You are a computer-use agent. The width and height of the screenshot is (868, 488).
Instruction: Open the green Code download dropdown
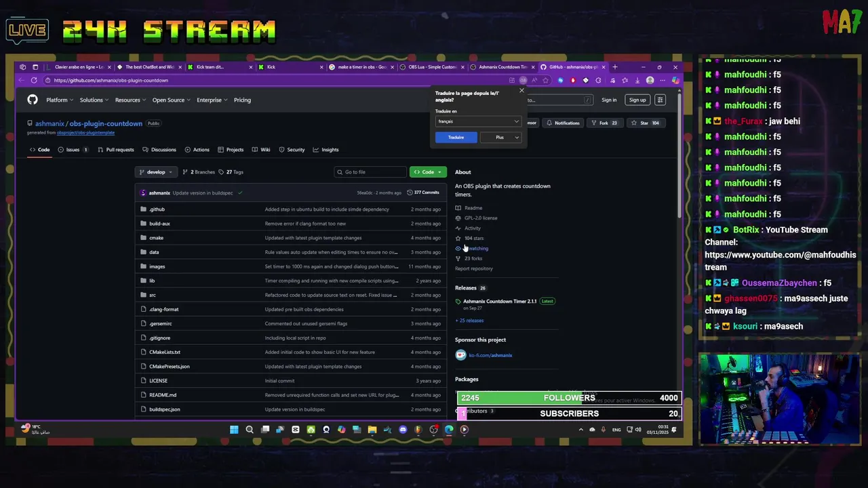(428, 172)
